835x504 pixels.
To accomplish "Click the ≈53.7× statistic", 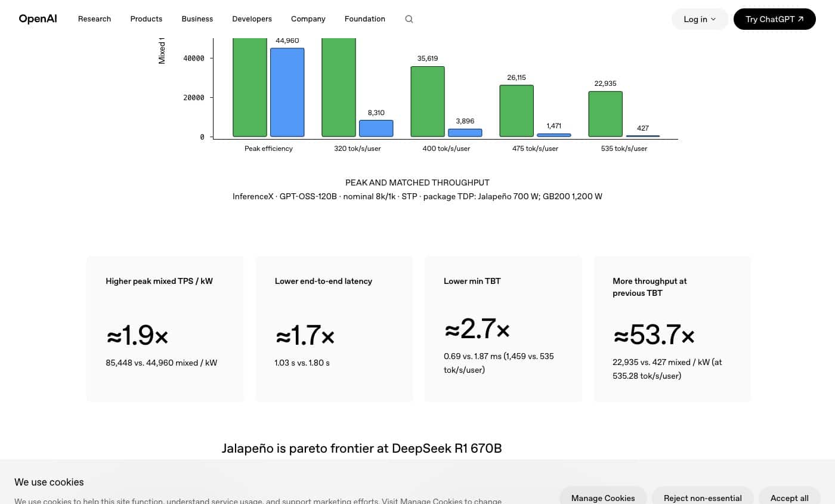I will (654, 336).
